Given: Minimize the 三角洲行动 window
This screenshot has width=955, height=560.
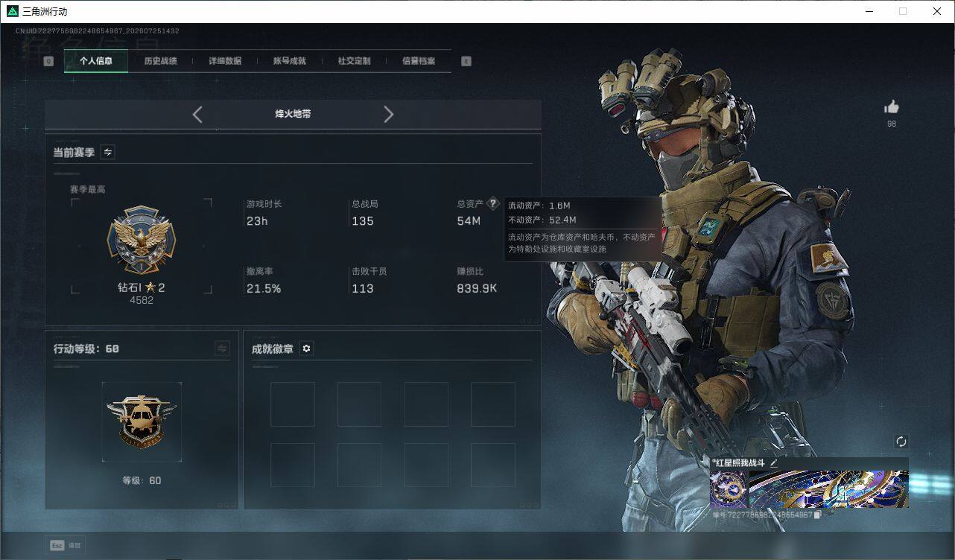Looking at the screenshot, I should coord(870,11).
